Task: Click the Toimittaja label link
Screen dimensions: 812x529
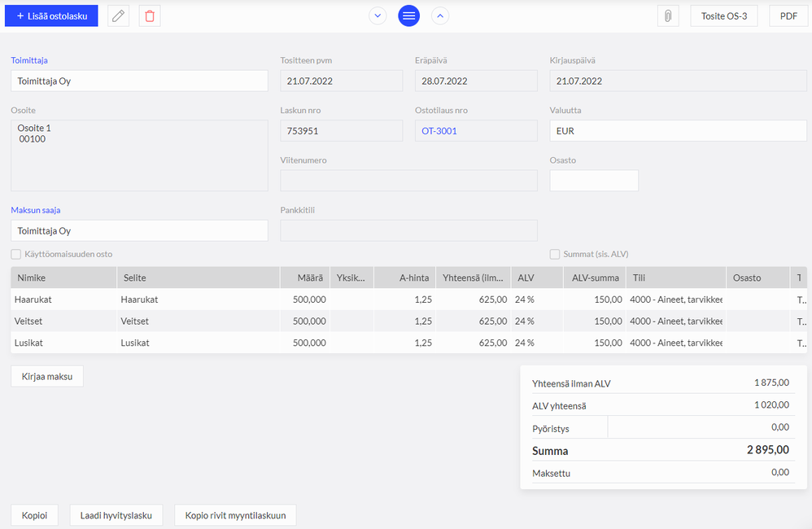Action: click(29, 60)
